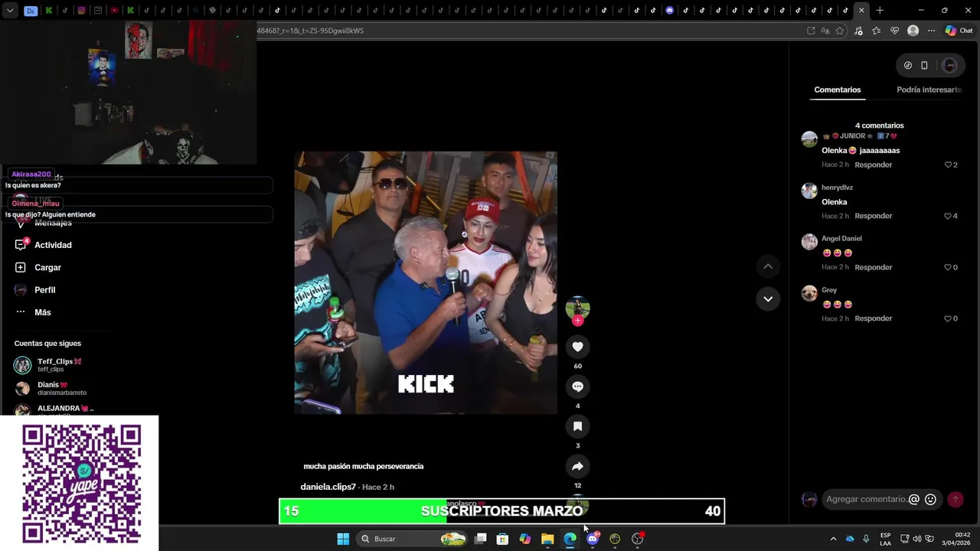Open the emoji picker in comment box
980x551 pixels.
(930, 499)
